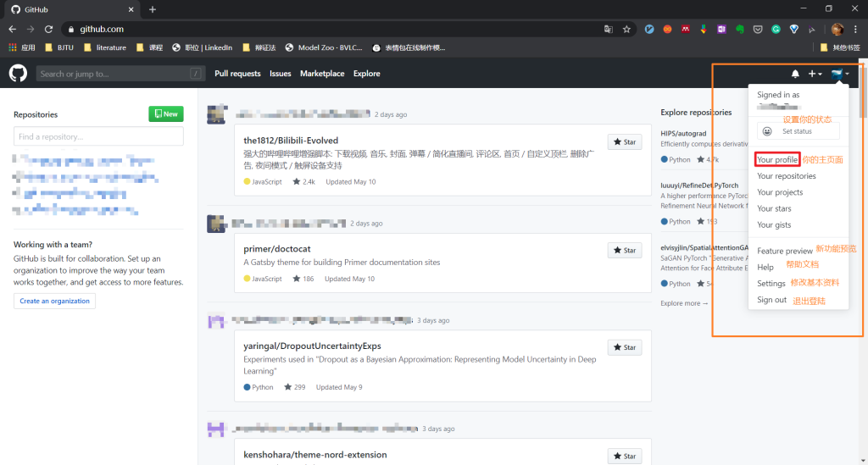Click the apps grid bookmark icon
Viewport: 868px width, 465px height.
[x=12, y=47]
